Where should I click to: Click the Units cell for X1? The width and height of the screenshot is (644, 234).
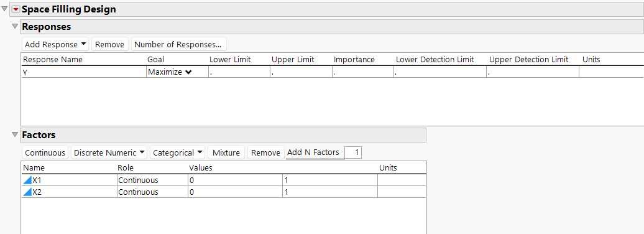[x=402, y=180]
